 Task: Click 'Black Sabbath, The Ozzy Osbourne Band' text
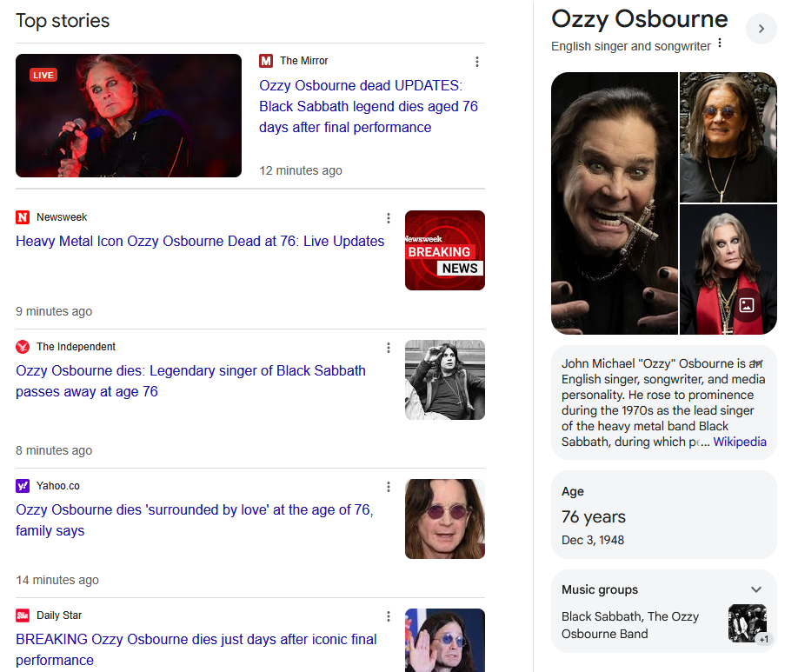coord(630,625)
